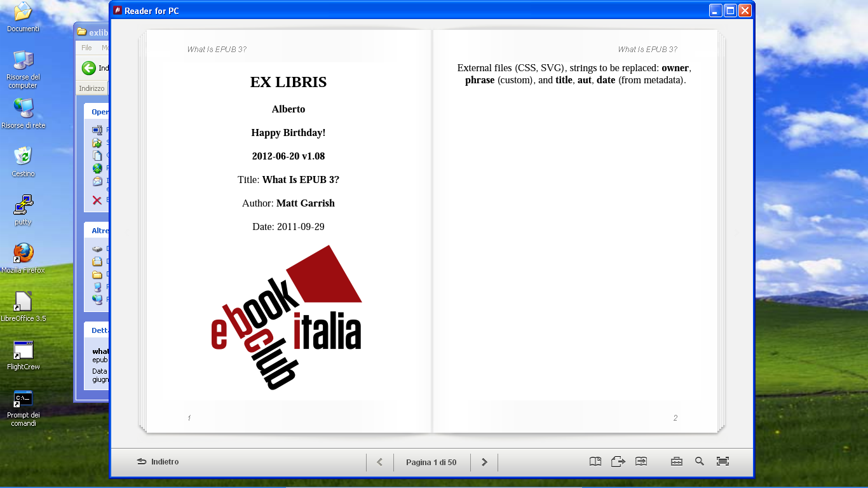Click the Date: 2011-09-29 line

click(x=288, y=227)
